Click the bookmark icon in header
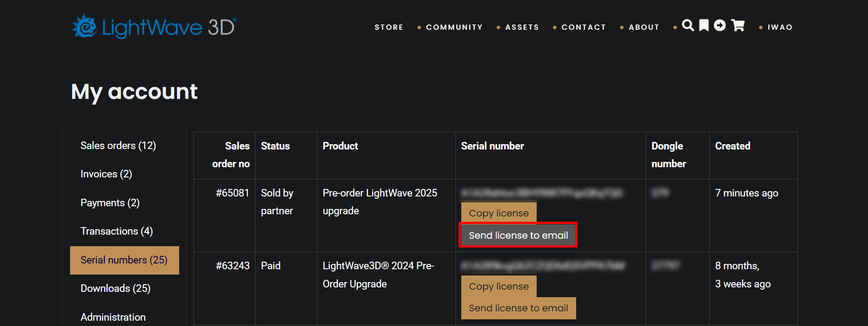Viewport: 868px width, 326px height. tap(704, 25)
